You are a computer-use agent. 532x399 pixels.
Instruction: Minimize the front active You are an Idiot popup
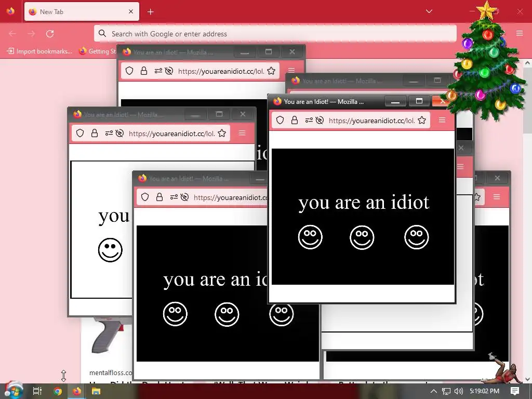coord(395,101)
